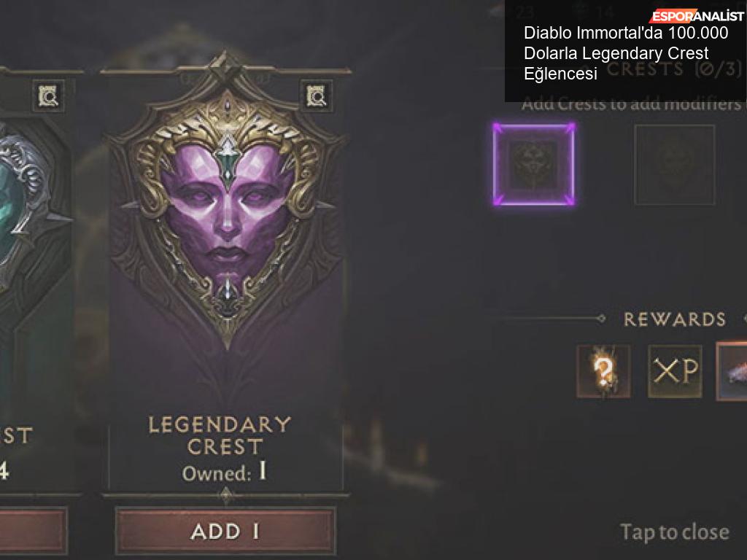Select the second empty crest slot
The image size is (747, 560).
675,165
